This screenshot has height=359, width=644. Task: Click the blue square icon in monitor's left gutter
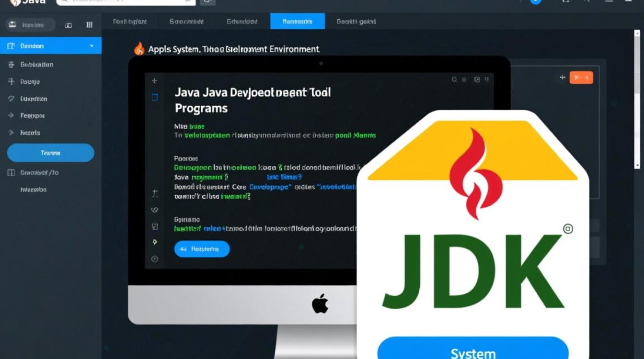coord(154,97)
